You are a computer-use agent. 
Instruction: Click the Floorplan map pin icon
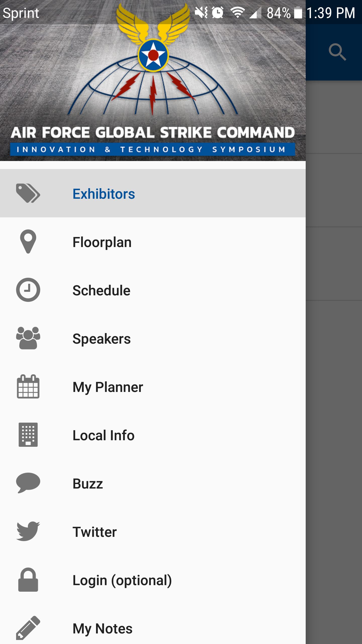28,242
